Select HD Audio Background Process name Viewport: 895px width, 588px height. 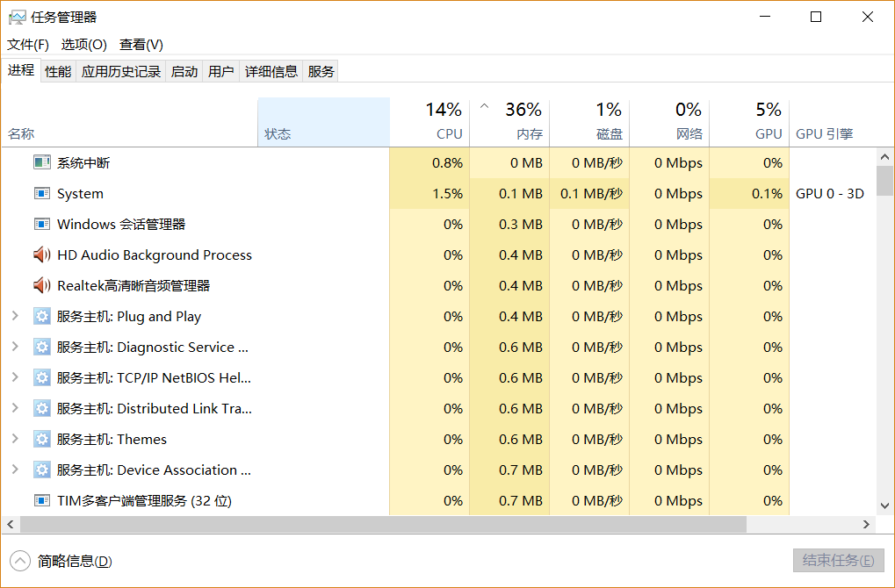coord(154,255)
